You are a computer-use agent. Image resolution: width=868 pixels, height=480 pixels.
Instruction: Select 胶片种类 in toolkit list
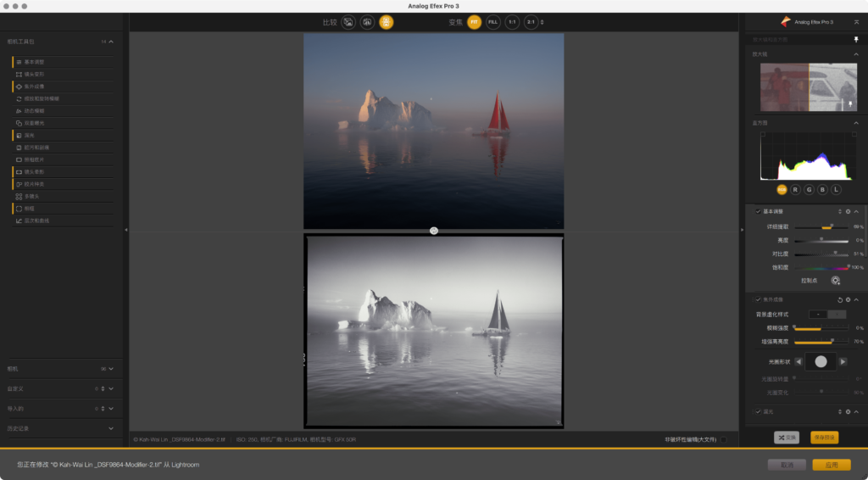[x=63, y=184]
